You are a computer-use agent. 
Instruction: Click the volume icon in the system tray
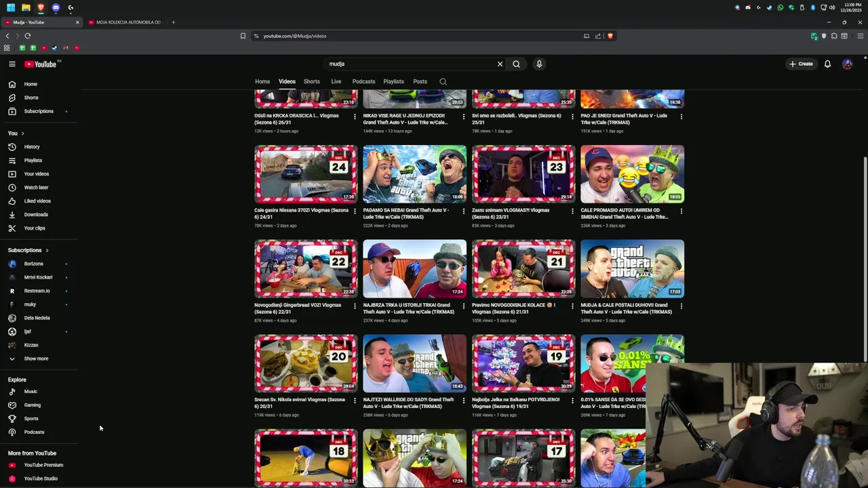832,7
